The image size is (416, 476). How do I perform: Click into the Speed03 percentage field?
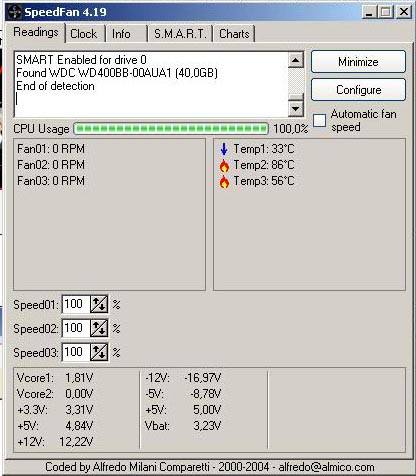pyautogui.click(x=76, y=352)
